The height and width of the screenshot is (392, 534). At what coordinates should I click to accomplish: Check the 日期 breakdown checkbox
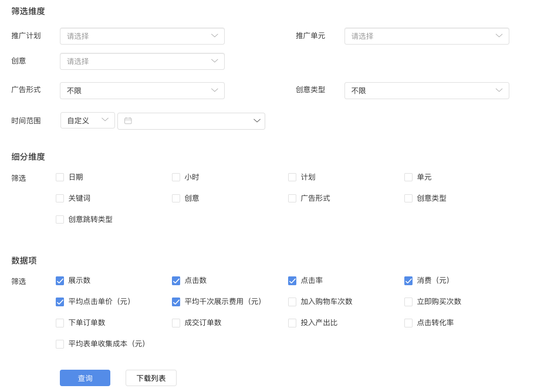coord(60,177)
